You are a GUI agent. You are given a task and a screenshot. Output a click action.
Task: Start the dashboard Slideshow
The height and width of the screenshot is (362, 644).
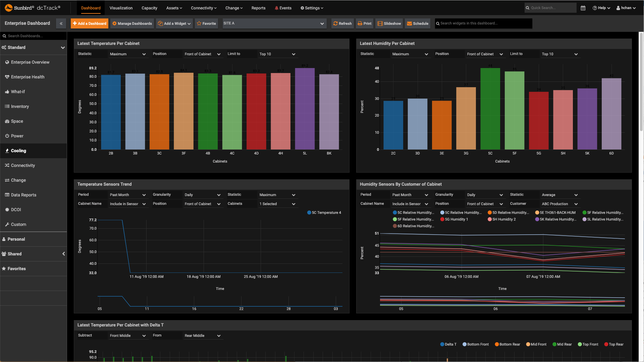click(389, 23)
